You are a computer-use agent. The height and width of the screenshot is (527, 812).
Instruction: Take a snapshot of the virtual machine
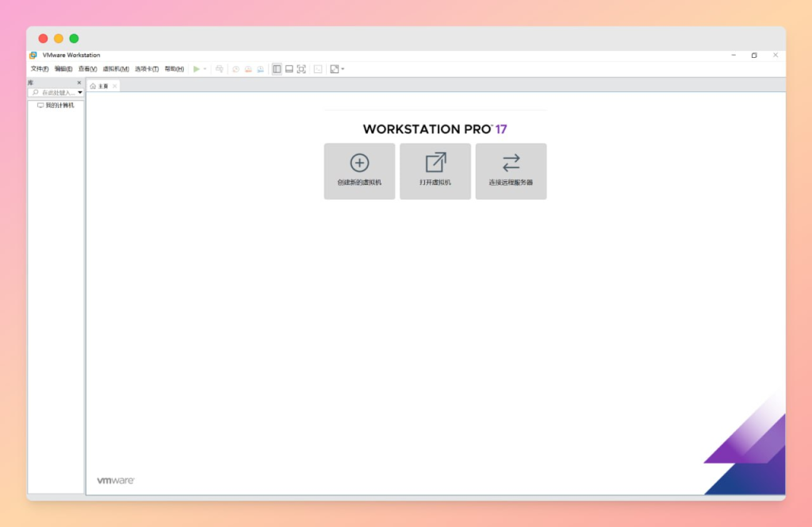pos(236,69)
